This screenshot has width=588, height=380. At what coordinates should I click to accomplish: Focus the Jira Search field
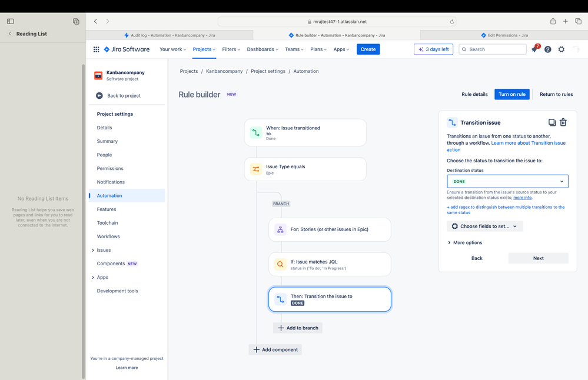pos(493,49)
